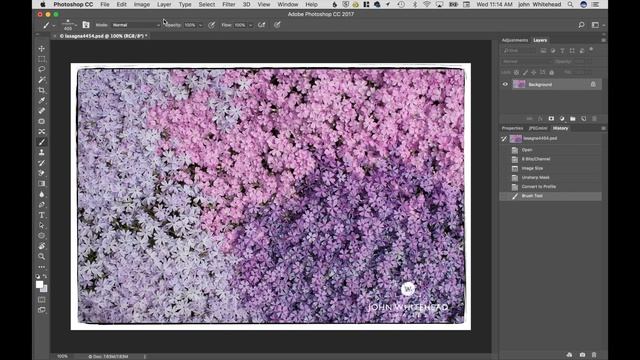This screenshot has height=360, width=640.
Task: Enable airbrush-style build-up button
Action: [262, 25]
